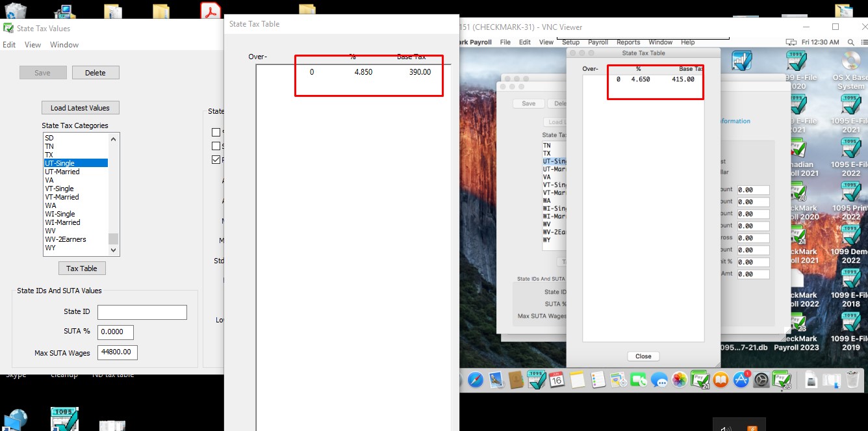Launch FaceTime from the dock
Viewport: 868px width, 431px height.
(x=639, y=380)
